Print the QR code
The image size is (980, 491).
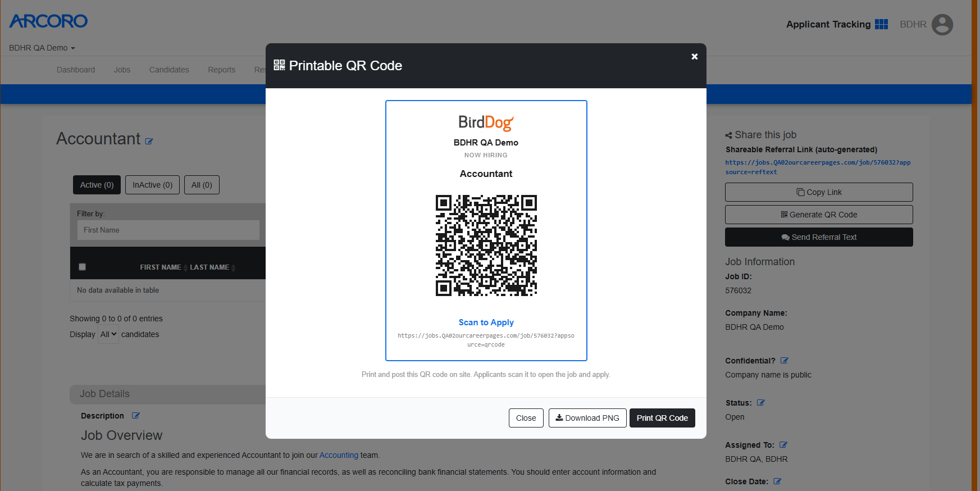(x=662, y=418)
